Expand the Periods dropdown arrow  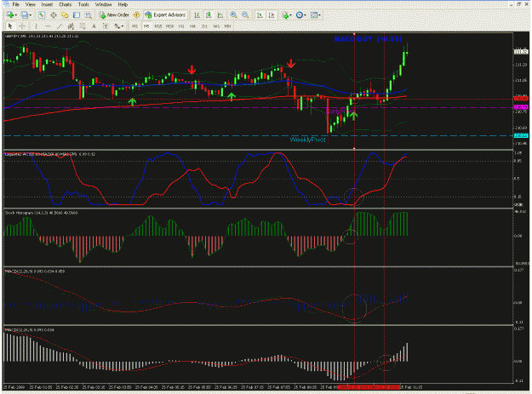(x=305, y=15)
